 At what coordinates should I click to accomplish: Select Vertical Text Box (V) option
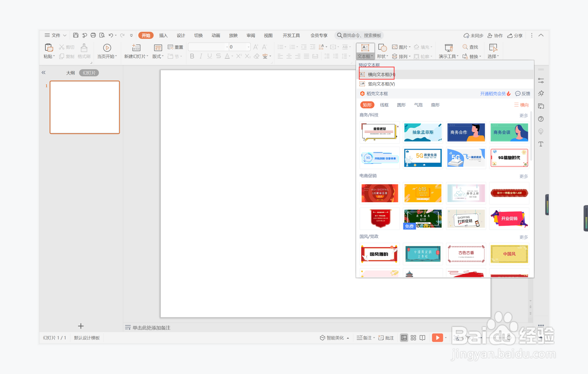tap(445, 84)
